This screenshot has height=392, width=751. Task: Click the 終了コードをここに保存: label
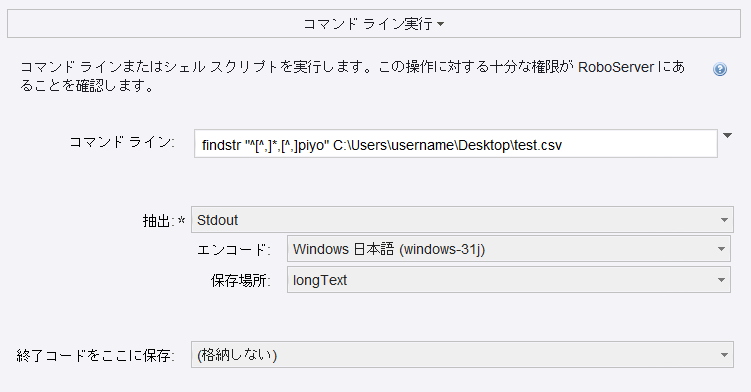point(95,356)
